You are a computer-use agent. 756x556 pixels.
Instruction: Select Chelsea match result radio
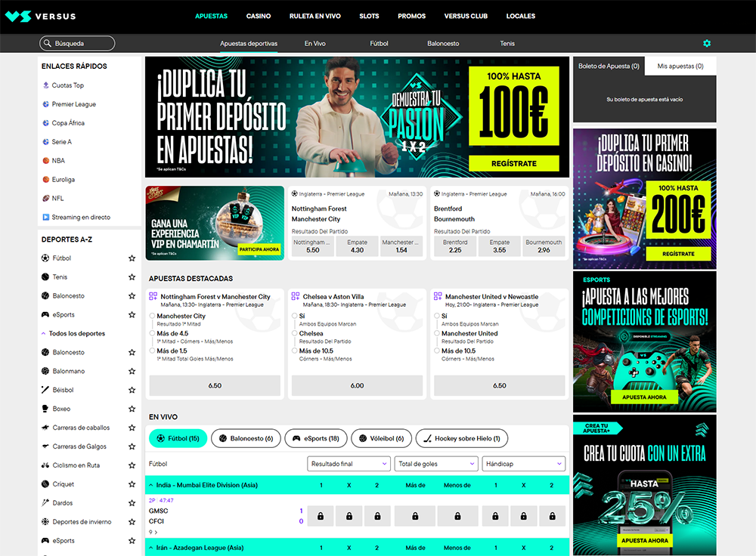[x=295, y=333]
